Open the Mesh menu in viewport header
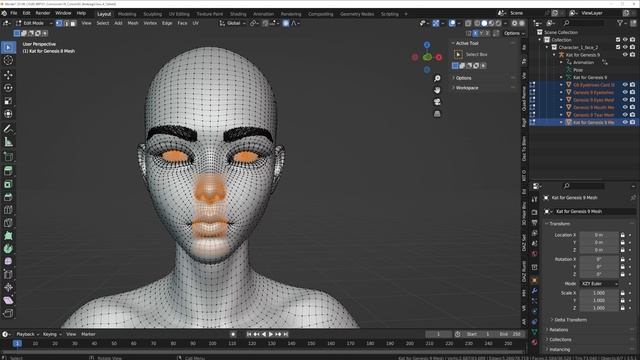Image resolution: width=640 pixels, height=360 pixels. coord(133,23)
